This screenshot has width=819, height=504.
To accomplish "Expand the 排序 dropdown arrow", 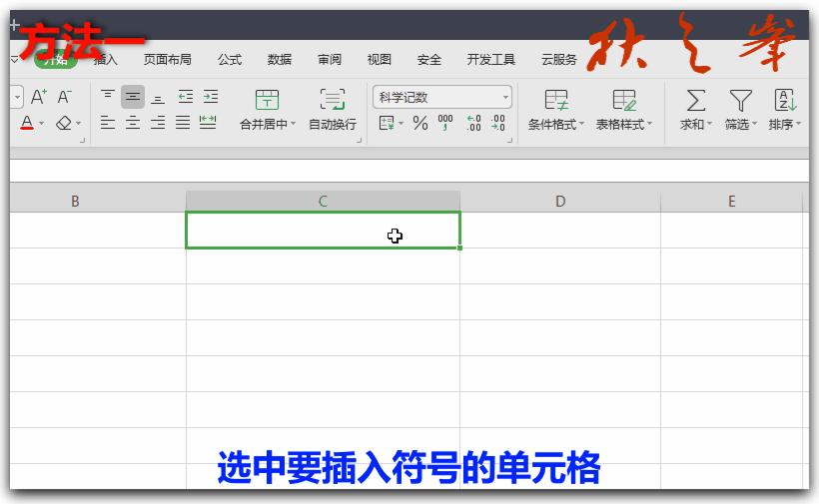I will [799, 124].
